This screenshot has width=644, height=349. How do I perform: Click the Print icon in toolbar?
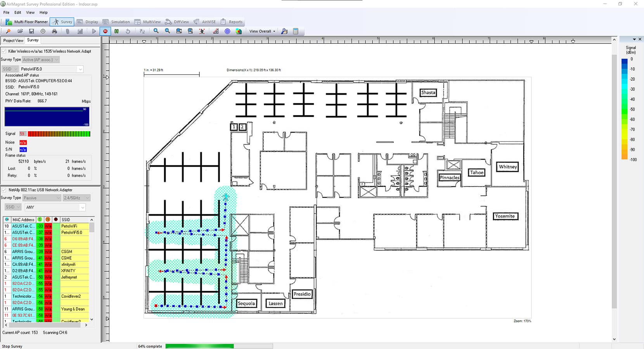point(54,31)
